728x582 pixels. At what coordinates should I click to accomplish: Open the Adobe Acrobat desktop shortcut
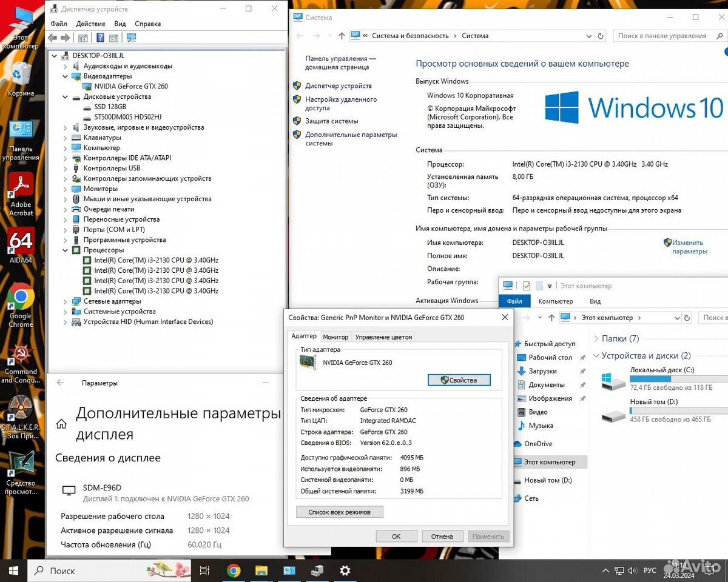[21, 194]
